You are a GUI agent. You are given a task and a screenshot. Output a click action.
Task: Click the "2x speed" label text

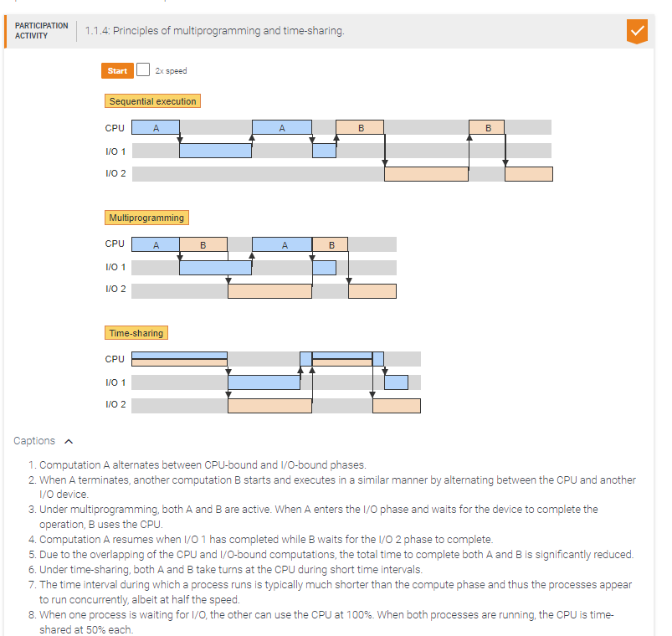[x=171, y=71]
